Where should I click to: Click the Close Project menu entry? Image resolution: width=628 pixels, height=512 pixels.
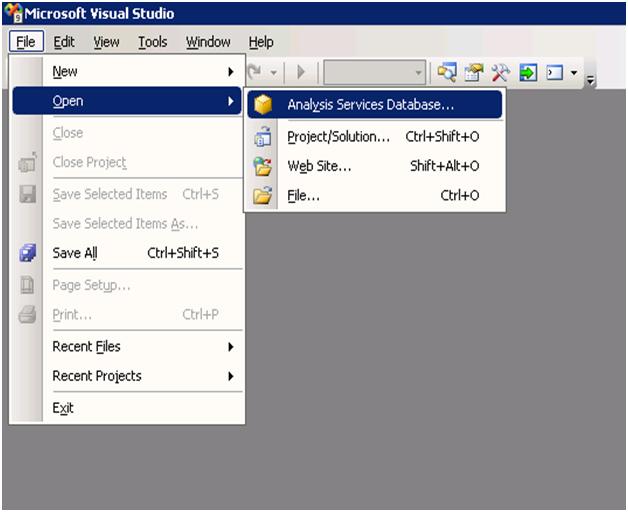pos(127,162)
